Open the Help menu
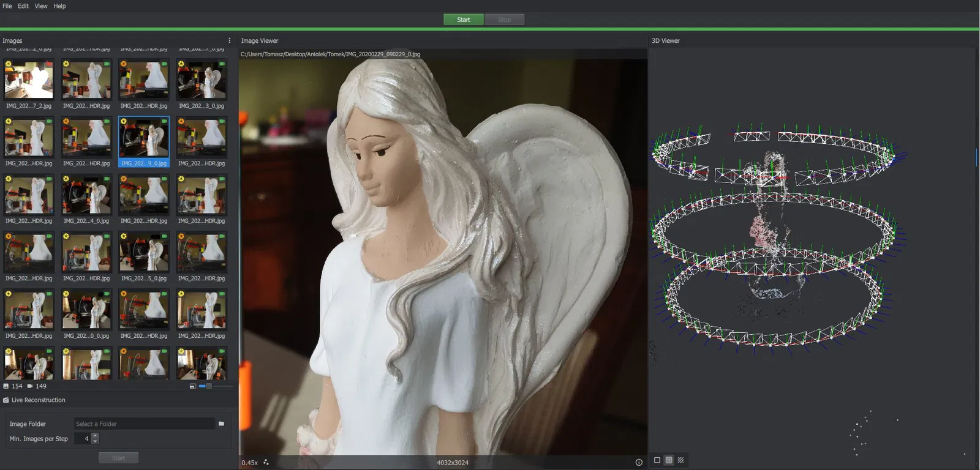 (59, 6)
